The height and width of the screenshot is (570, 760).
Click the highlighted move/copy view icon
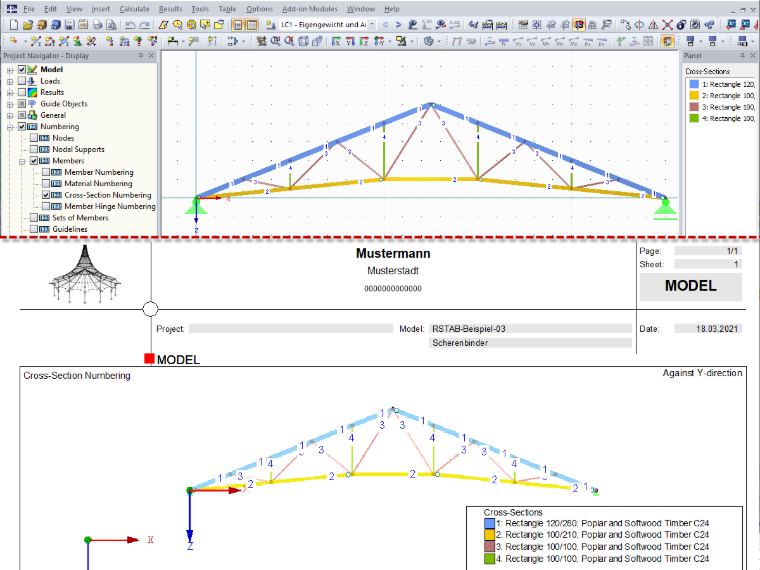pos(579,25)
